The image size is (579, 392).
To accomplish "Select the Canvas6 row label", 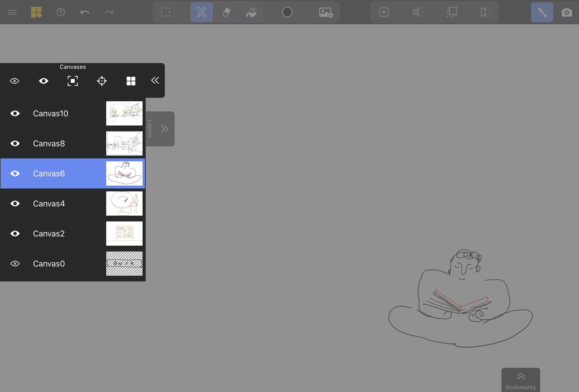I will (x=49, y=173).
